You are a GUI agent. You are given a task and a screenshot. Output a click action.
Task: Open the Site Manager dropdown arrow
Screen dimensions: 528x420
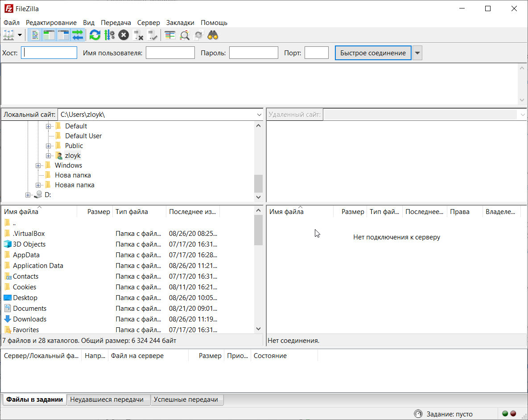click(x=20, y=35)
